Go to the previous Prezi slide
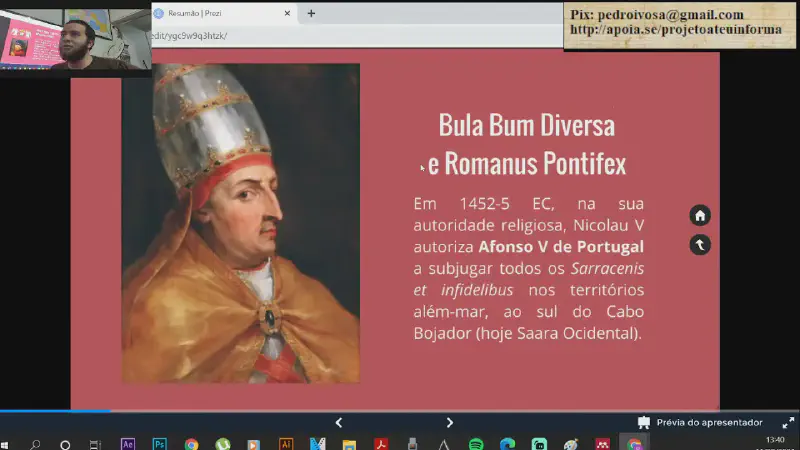The width and height of the screenshot is (800, 450). pyautogui.click(x=339, y=422)
